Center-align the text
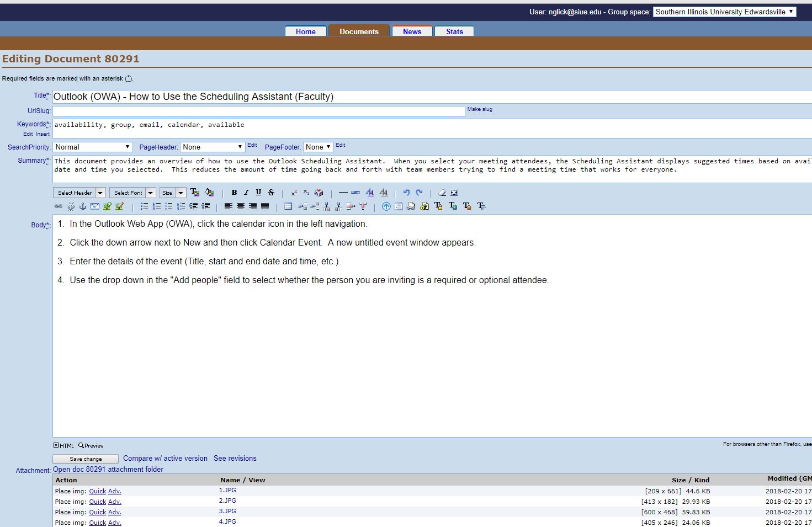Screen dimensions: 812x527 (241, 206)
